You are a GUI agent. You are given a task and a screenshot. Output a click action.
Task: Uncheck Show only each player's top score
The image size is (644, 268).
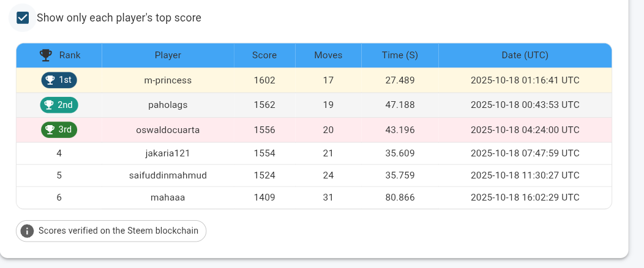pos(23,18)
